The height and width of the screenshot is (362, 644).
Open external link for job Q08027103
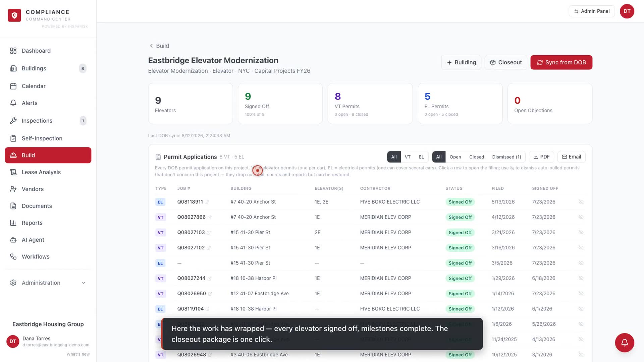click(208, 233)
